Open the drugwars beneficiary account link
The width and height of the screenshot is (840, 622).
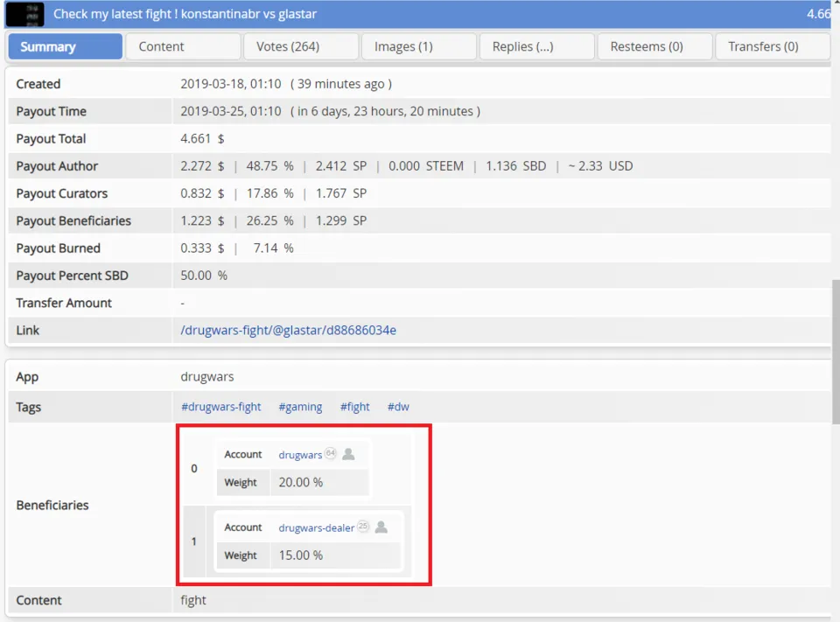300,455
